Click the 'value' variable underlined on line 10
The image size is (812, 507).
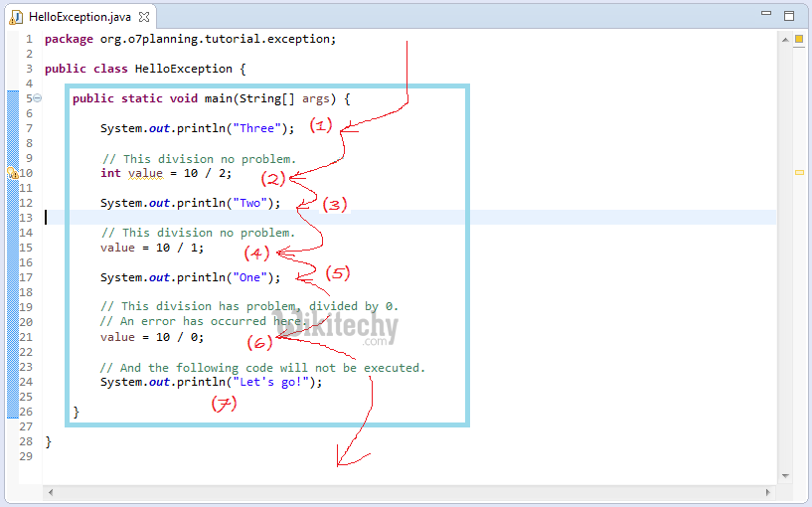145,173
